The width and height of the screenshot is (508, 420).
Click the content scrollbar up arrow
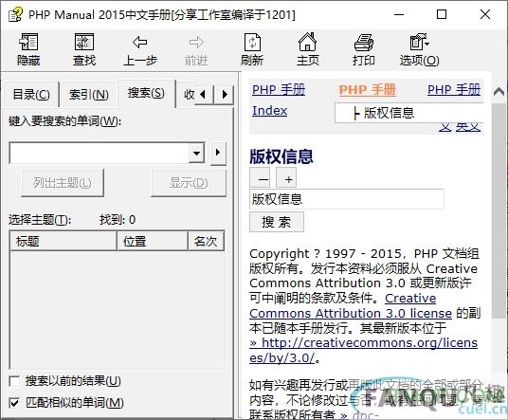499,92
